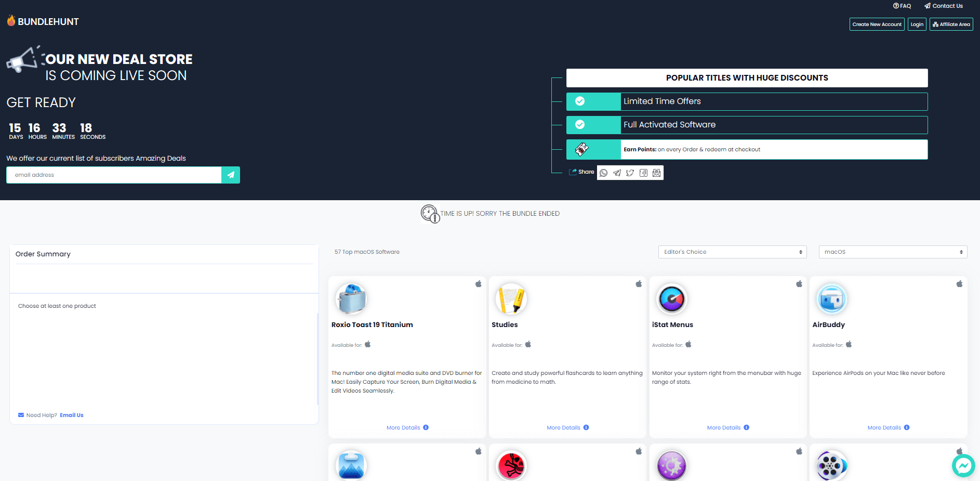Click the Login button
980x481 pixels.
[917, 24]
